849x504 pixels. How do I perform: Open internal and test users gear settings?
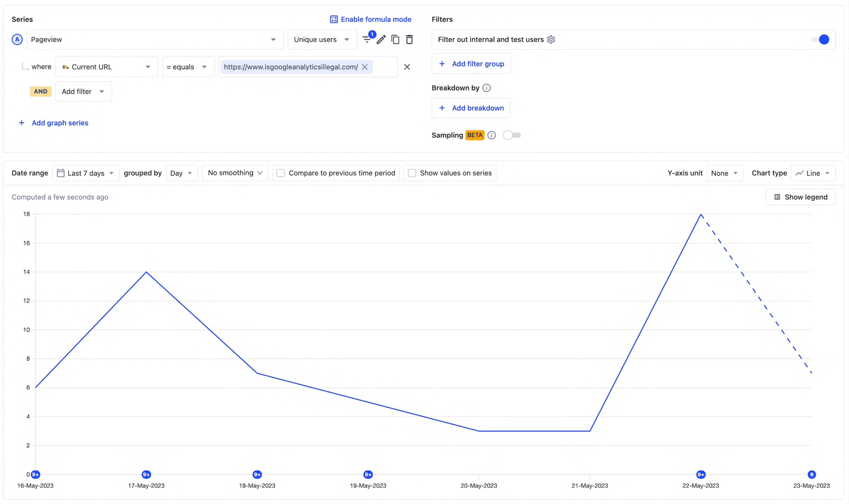click(x=551, y=39)
